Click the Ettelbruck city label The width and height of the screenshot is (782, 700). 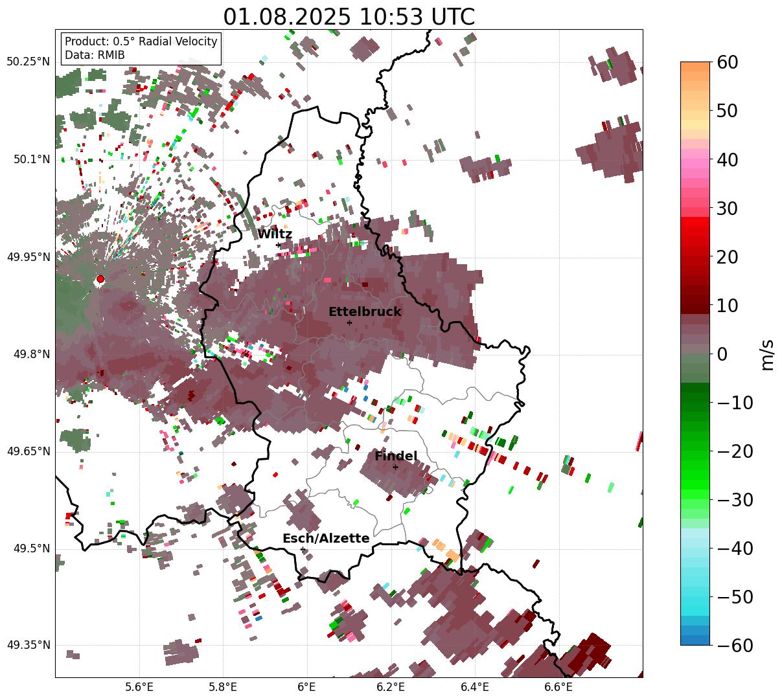point(365,312)
